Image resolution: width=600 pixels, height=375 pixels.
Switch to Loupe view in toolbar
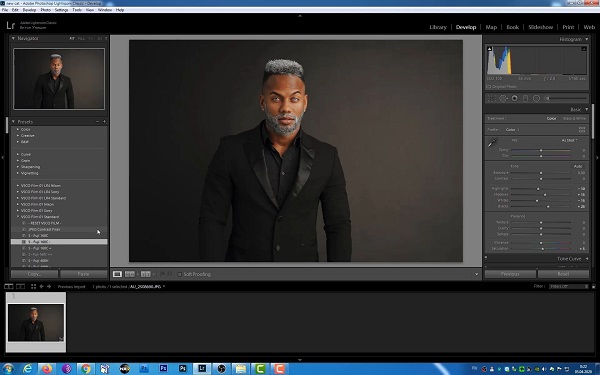click(x=117, y=274)
